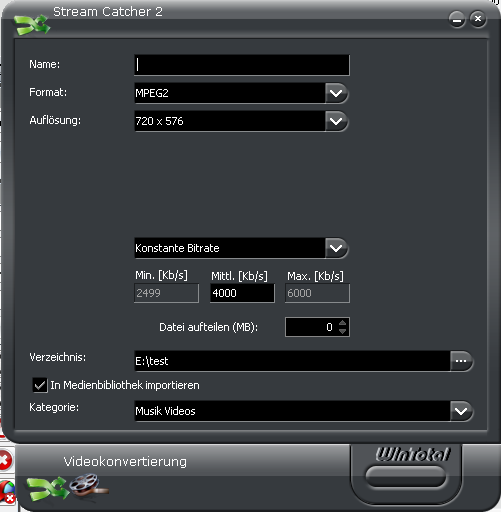Click the red X icon behind window

click(5, 460)
